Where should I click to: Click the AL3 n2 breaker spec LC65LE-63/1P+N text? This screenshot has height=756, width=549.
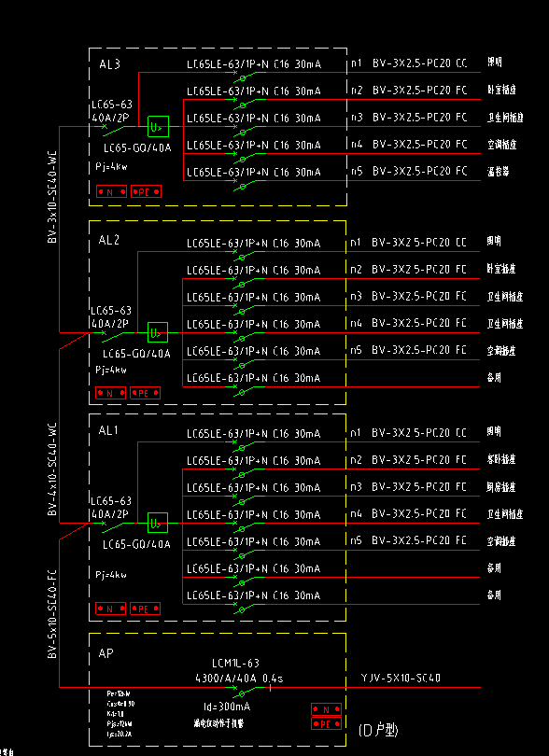227,91
